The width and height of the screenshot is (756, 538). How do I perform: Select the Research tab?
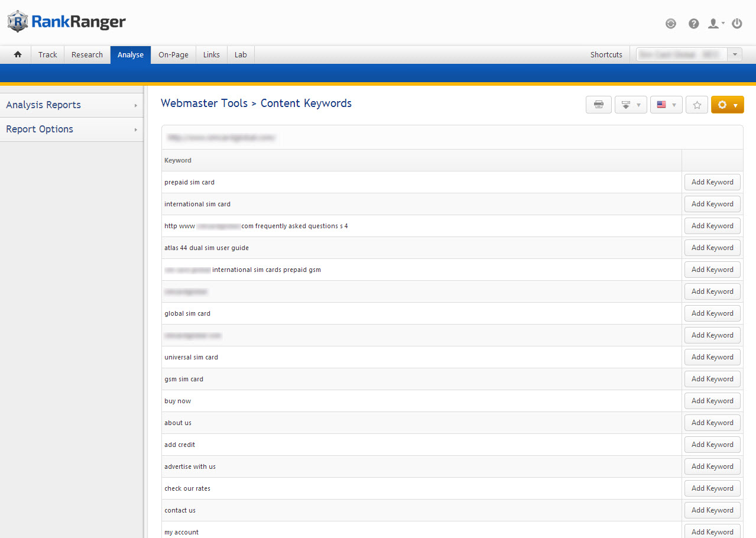pos(87,54)
